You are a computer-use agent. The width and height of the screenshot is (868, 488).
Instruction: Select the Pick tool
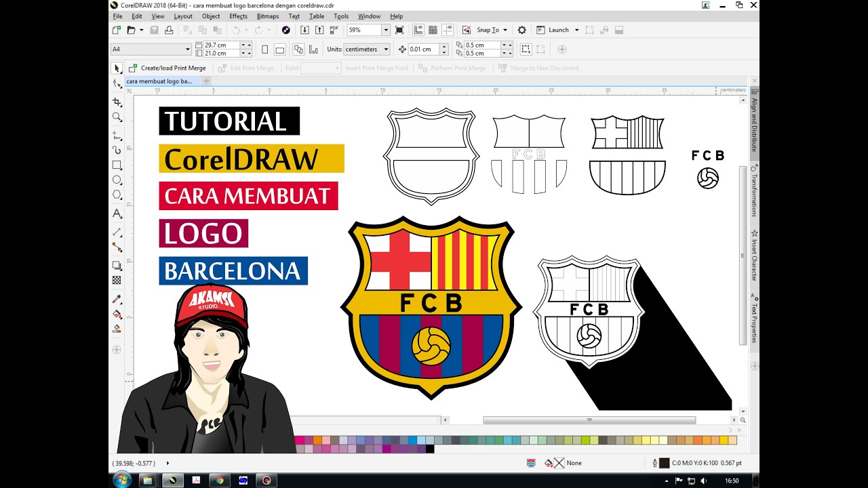click(117, 68)
